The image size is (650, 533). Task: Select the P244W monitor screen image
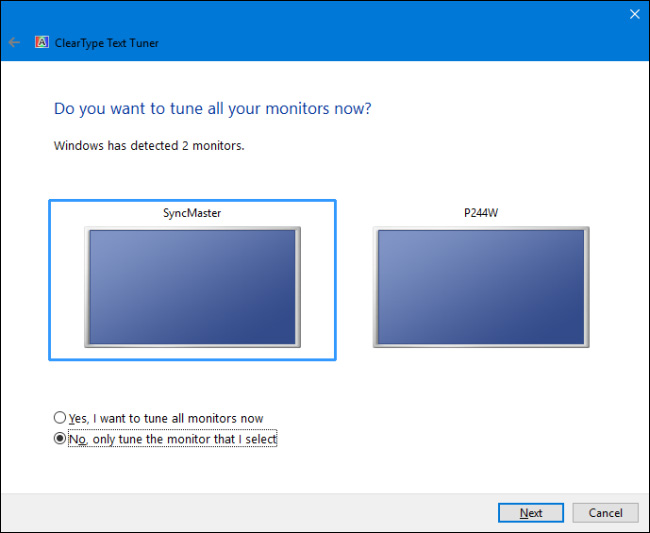pos(480,287)
